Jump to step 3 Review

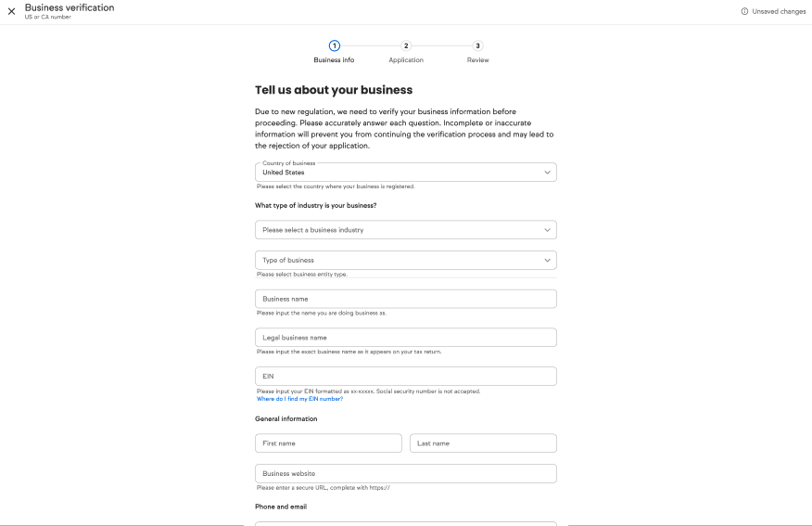coord(477,45)
